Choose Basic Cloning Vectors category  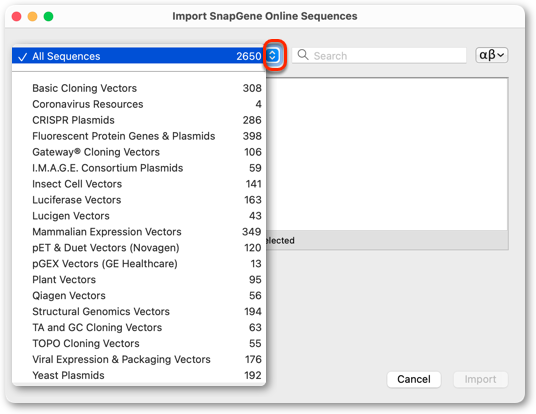(139, 88)
